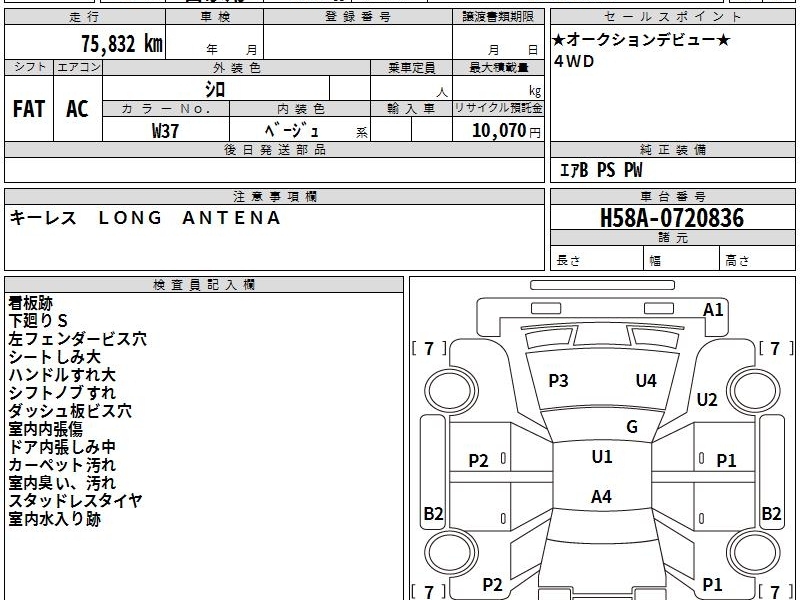Click the U1 mark on the roof

pyautogui.click(x=602, y=457)
